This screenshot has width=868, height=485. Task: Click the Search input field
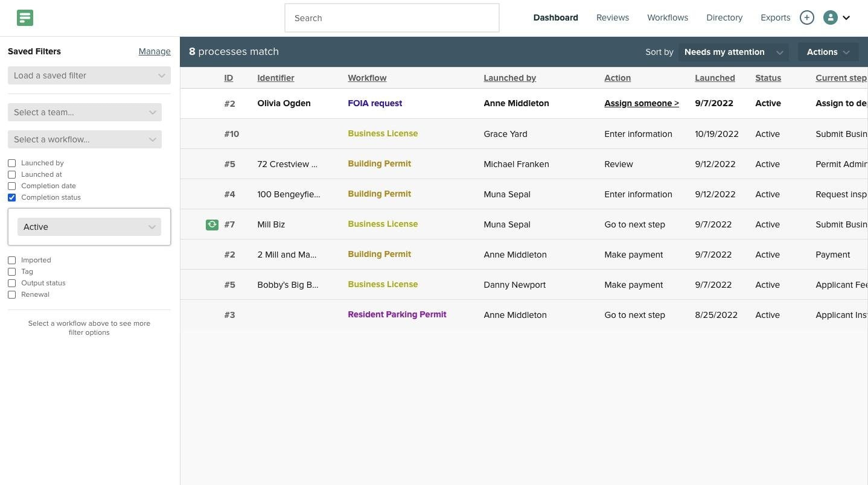tap(392, 18)
